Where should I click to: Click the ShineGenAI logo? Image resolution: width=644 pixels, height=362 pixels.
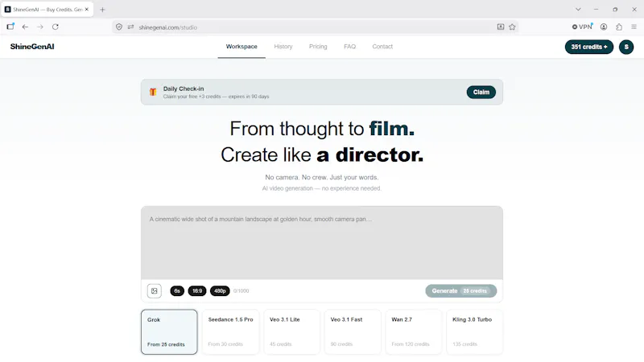(32, 47)
